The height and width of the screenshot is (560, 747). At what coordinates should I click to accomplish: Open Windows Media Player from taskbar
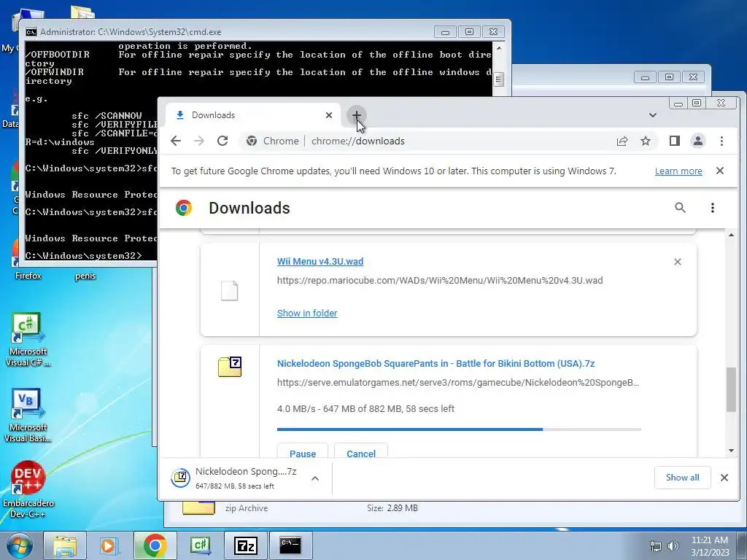click(109, 545)
